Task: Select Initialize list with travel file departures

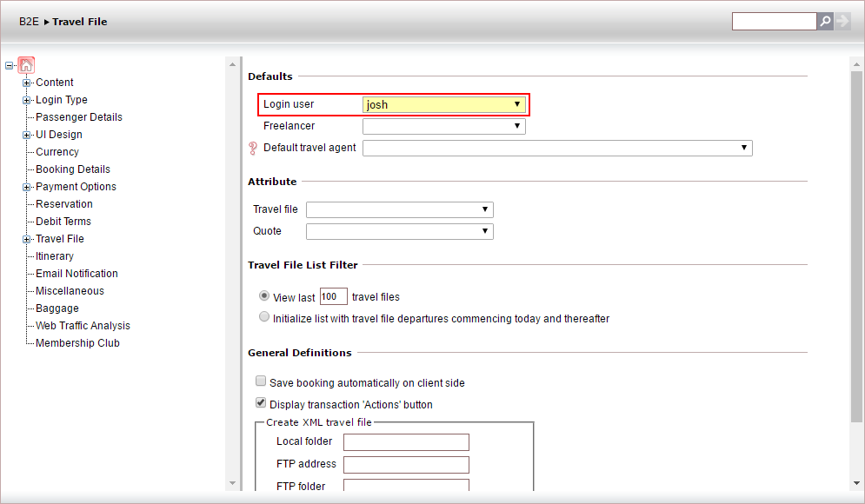Action: coord(264,318)
